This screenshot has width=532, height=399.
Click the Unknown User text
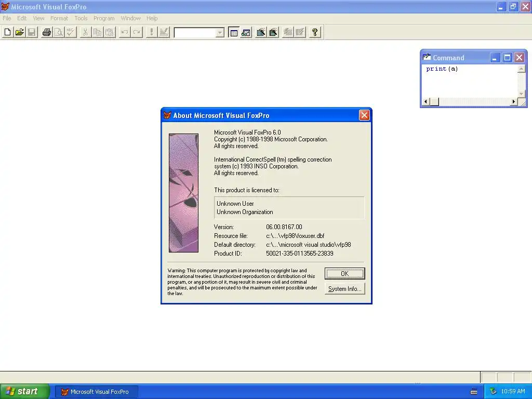[235, 204]
